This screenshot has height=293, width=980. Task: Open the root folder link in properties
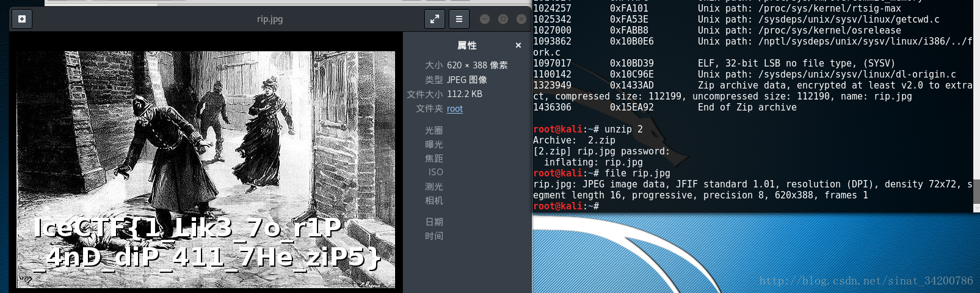pyautogui.click(x=455, y=109)
